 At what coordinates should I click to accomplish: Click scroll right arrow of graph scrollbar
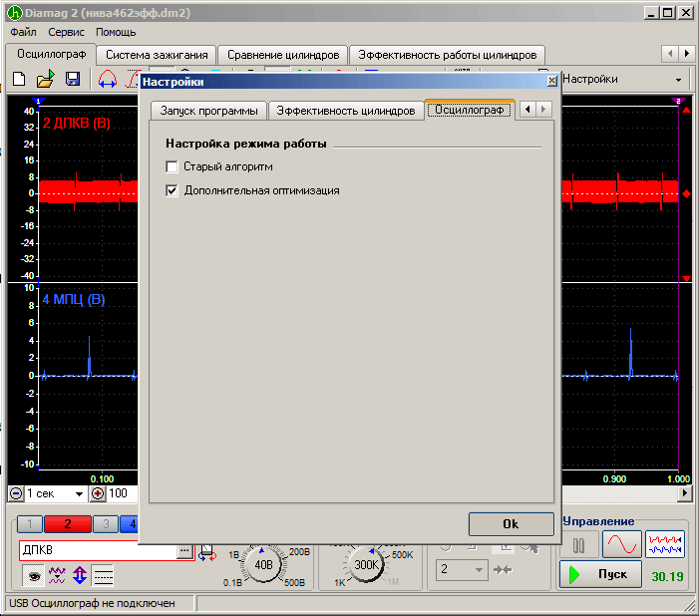(685, 493)
